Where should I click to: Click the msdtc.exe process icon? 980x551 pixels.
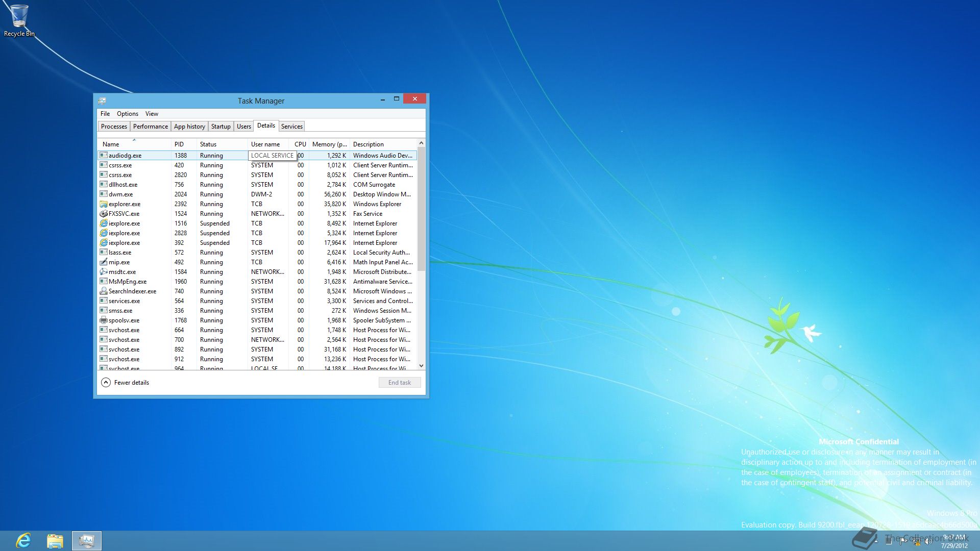point(104,272)
